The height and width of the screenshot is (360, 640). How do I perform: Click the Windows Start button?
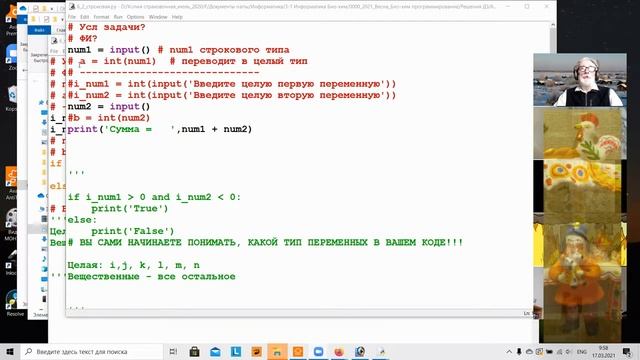pyautogui.click(x=9, y=351)
